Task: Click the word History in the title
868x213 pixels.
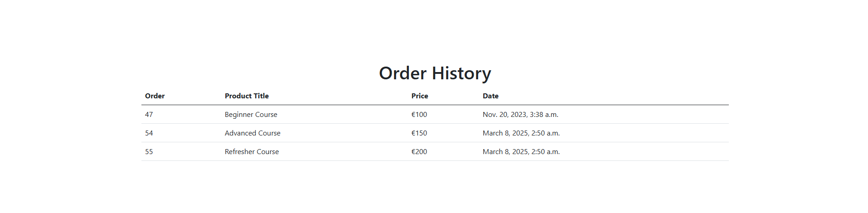Action: [461, 73]
